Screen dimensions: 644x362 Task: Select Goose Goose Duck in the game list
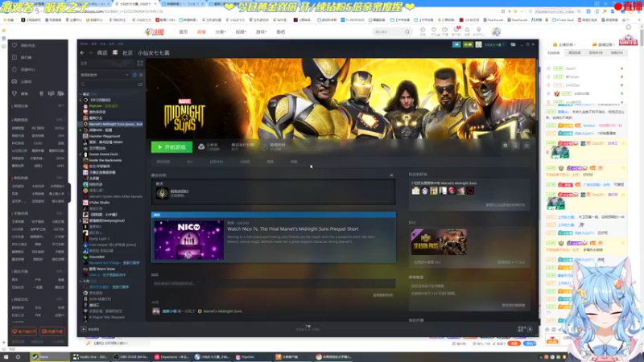point(103,154)
